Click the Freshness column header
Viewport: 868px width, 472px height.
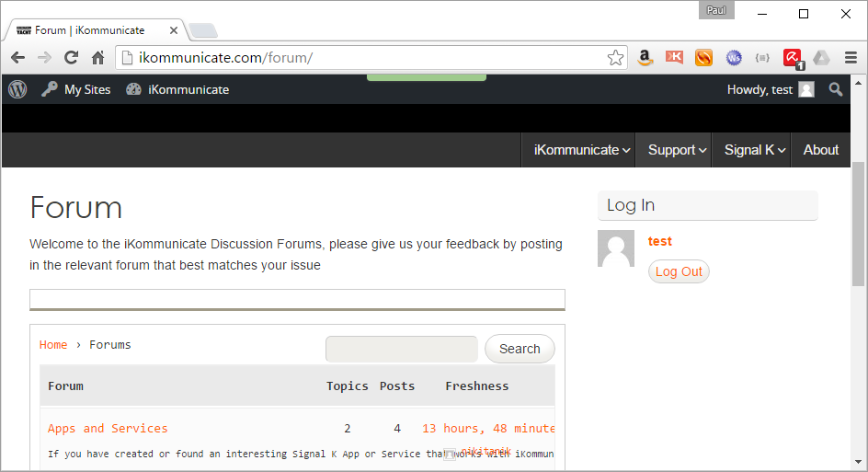point(476,386)
